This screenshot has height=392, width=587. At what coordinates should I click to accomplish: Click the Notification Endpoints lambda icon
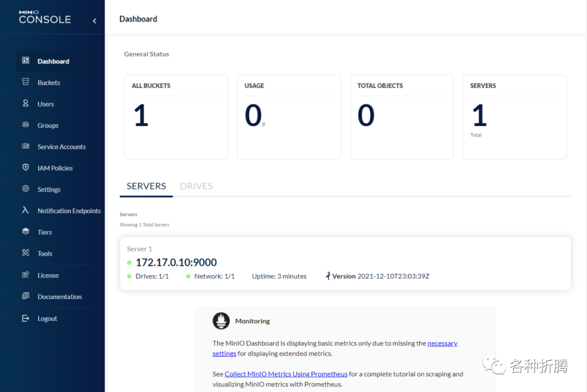click(x=26, y=210)
